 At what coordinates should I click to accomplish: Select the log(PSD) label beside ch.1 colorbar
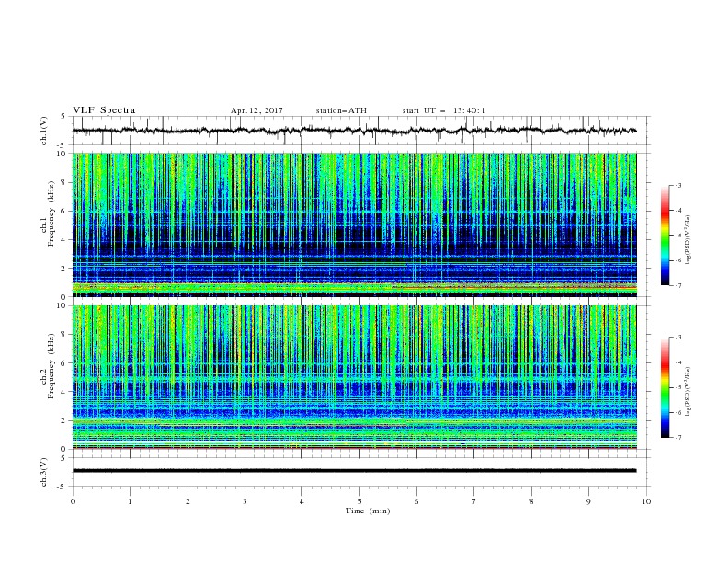(688, 240)
